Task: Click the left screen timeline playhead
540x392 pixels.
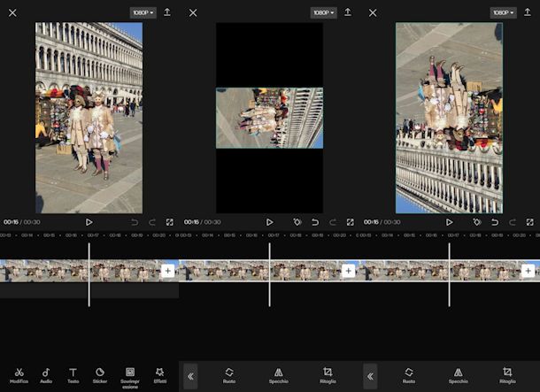Action: point(89,274)
